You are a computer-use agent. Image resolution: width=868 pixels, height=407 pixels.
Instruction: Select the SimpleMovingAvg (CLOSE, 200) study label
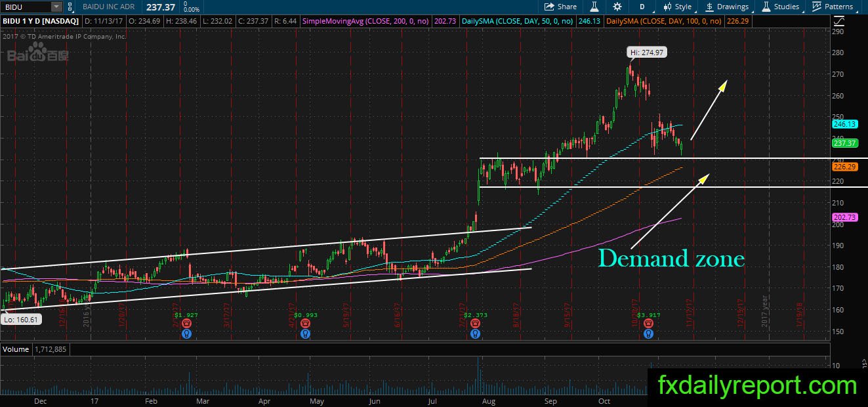pyautogui.click(x=365, y=21)
